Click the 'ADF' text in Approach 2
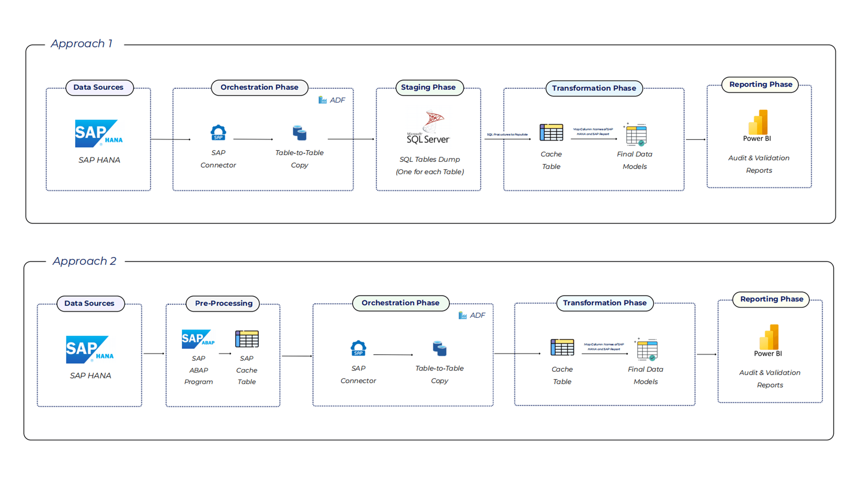 tap(477, 316)
